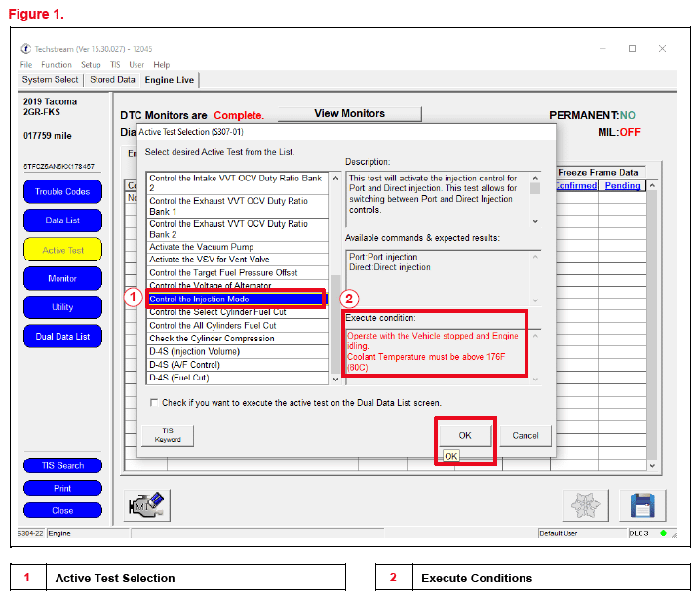The width and height of the screenshot is (700, 600).
Task: Click the Freeze Frame table scroll down arrow
Action: point(652,466)
